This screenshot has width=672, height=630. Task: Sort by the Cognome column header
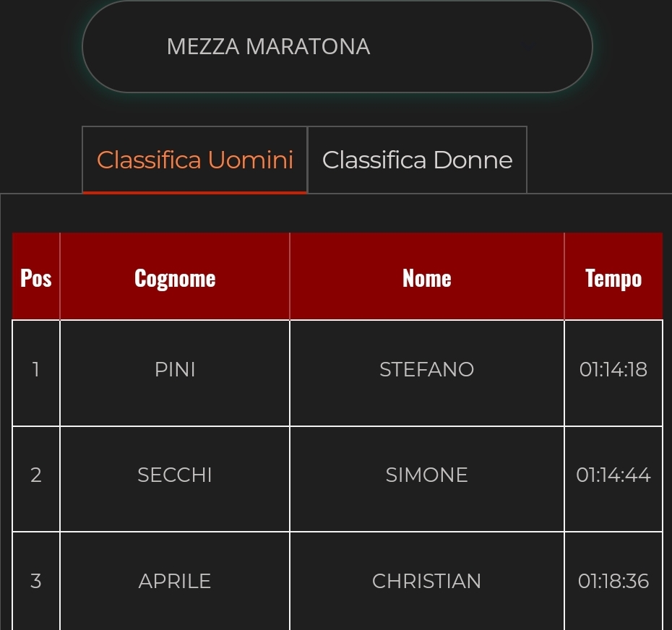tap(175, 277)
